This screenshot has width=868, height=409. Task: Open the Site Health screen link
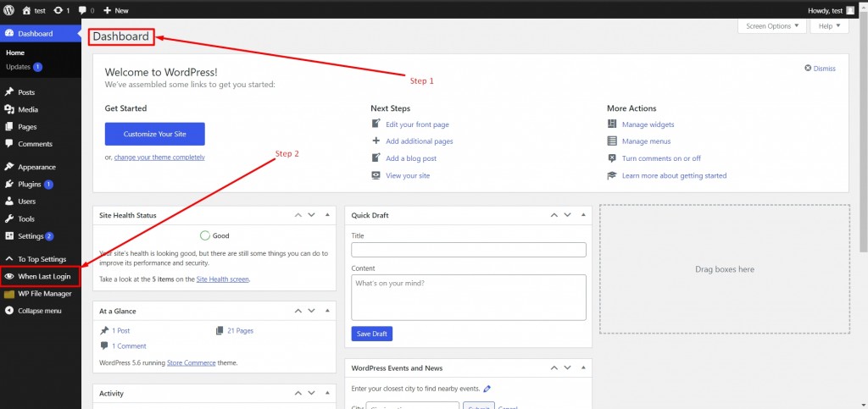click(223, 279)
